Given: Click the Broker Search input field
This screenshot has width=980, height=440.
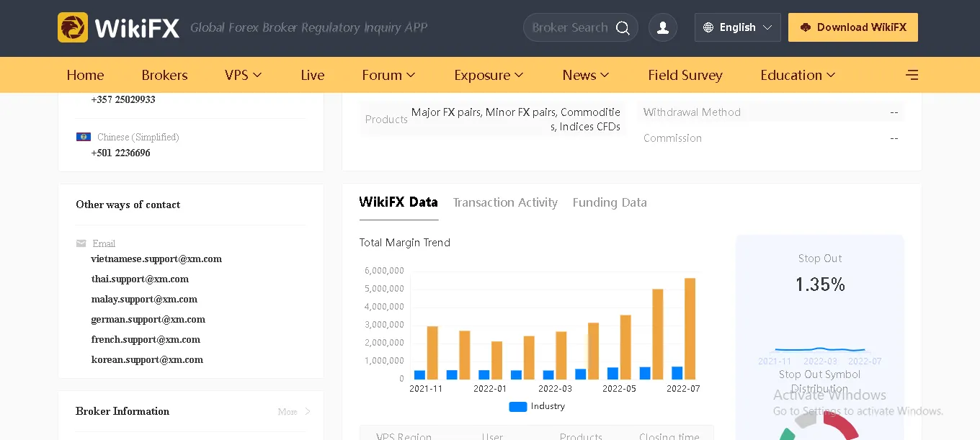Looking at the screenshot, I should click(570, 27).
